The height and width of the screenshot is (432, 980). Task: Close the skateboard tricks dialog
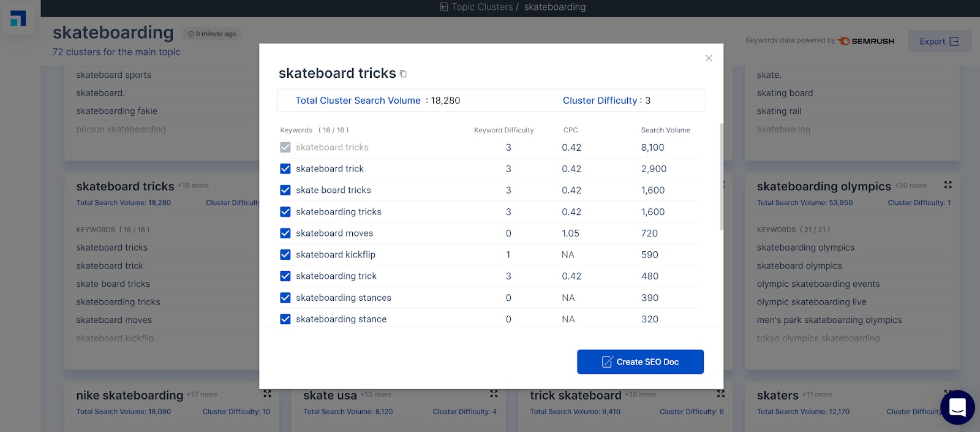tap(709, 58)
